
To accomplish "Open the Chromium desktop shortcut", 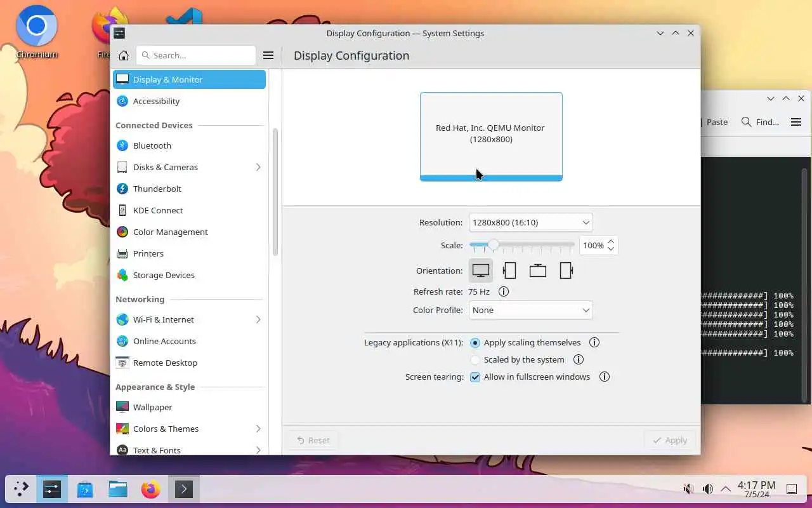I will point(37,32).
